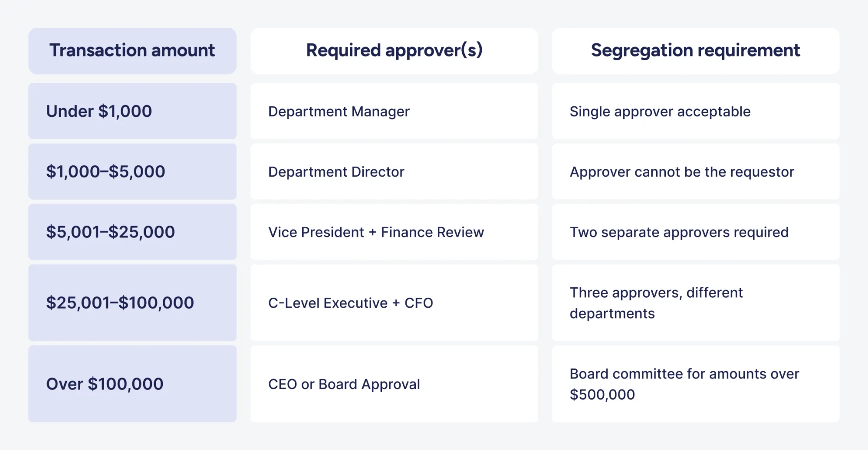Select the C-Level Executive + CFO cell
This screenshot has height=450, width=868.
(350, 303)
